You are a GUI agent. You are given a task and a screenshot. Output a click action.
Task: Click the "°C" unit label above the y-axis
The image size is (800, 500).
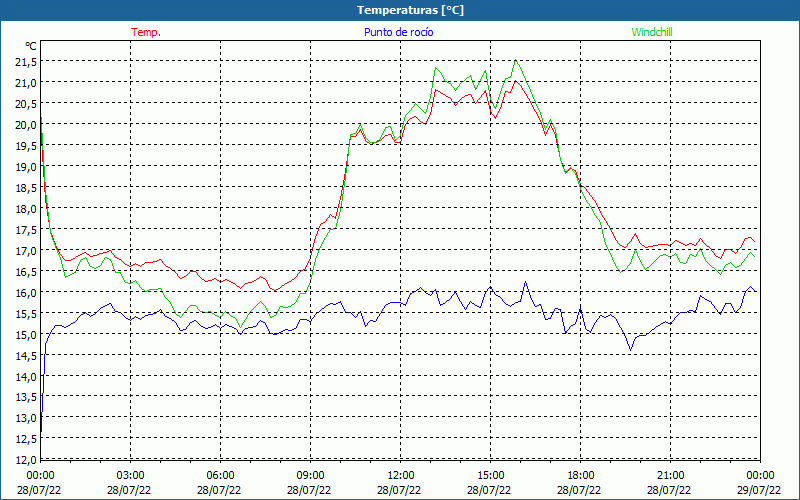(x=31, y=46)
